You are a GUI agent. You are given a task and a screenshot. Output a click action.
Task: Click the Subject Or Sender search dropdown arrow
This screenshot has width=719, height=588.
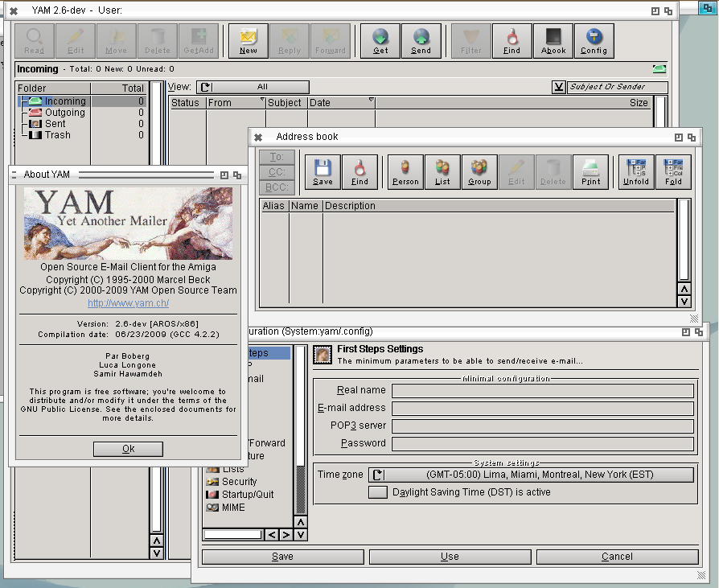click(559, 87)
